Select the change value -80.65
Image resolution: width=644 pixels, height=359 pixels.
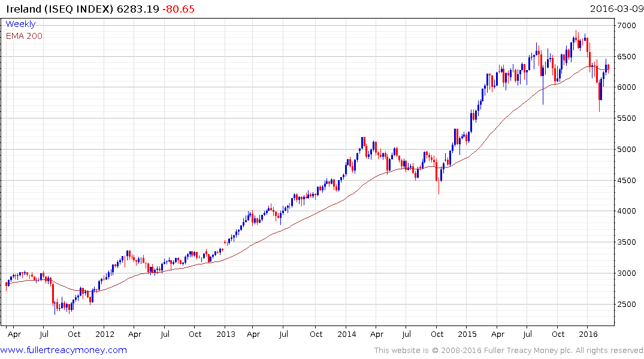[179, 9]
